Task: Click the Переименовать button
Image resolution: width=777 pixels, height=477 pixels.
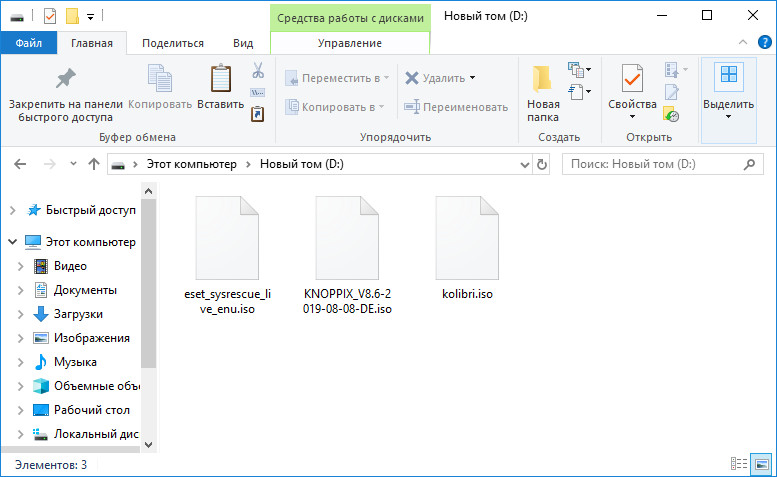Action: [x=456, y=107]
